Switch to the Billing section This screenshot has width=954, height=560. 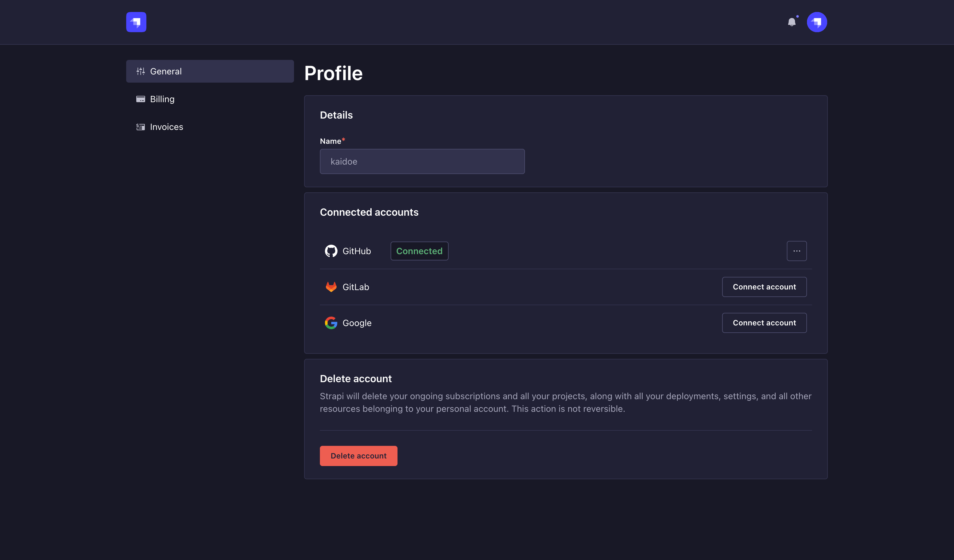pyautogui.click(x=162, y=99)
